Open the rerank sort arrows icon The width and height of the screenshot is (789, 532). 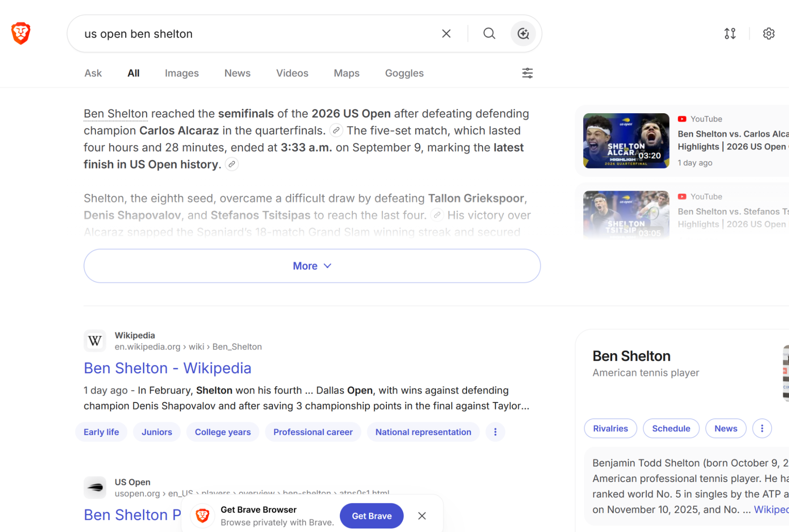(730, 34)
